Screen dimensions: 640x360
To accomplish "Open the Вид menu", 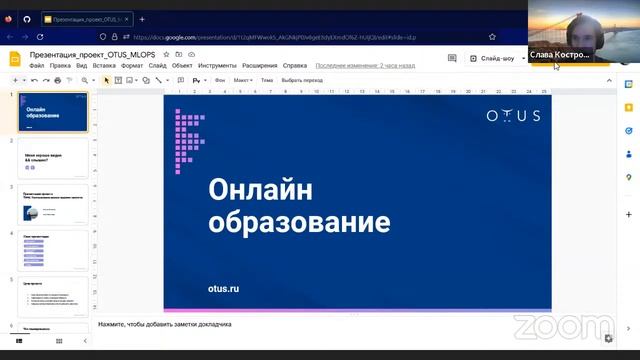I will [82, 65].
